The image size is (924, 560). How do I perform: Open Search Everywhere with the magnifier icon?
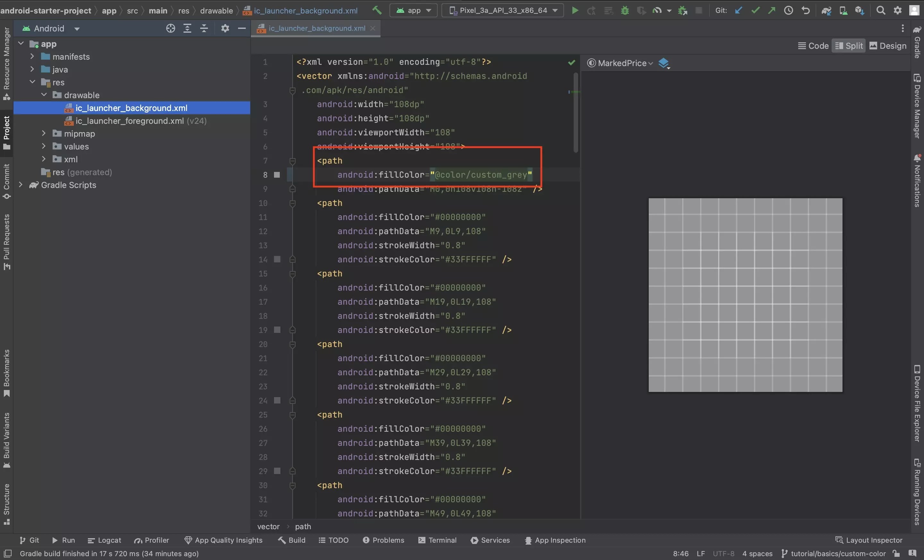point(880,10)
